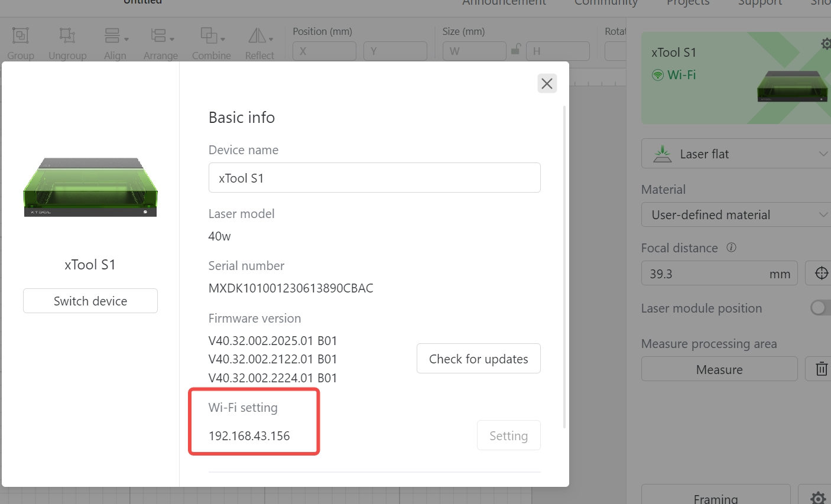The height and width of the screenshot is (504, 831).
Task: Expand the Laser flat mode dropdown
Action: (x=736, y=154)
